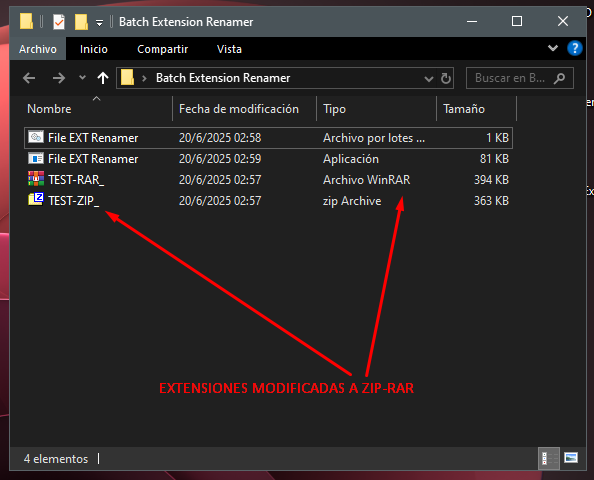
Task: Select the TEST-ZIP_ file name
Action: [x=73, y=201]
